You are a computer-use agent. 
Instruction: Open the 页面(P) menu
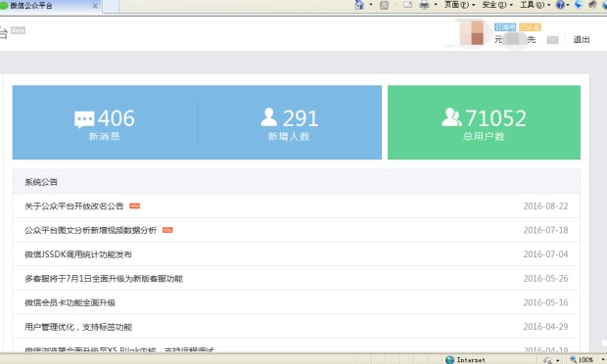click(x=459, y=5)
